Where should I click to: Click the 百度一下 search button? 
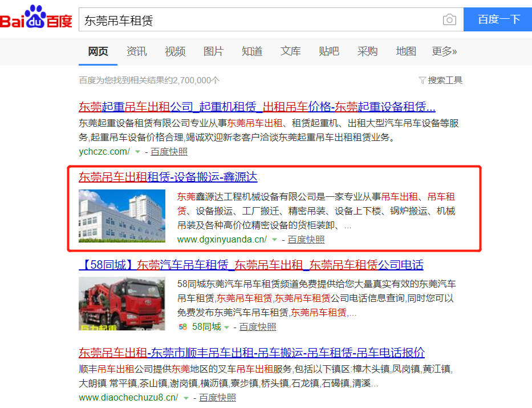click(x=498, y=19)
